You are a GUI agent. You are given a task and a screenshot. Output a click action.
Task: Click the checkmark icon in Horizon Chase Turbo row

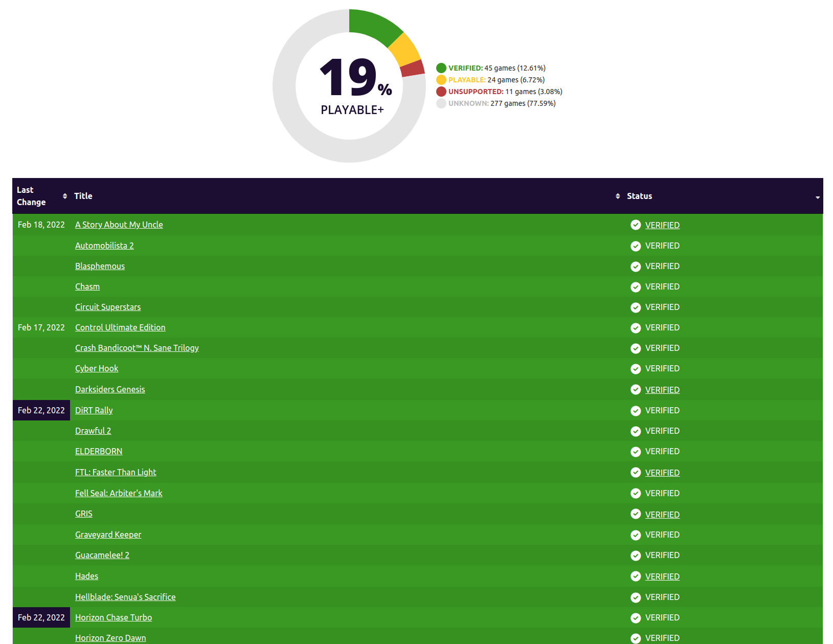[636, 618]
